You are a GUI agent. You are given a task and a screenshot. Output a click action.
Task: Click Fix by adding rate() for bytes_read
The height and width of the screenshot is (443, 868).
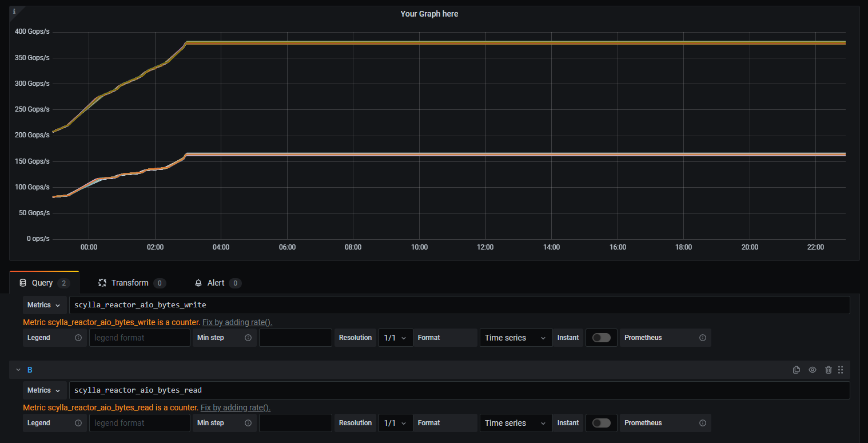pos(235,408)
